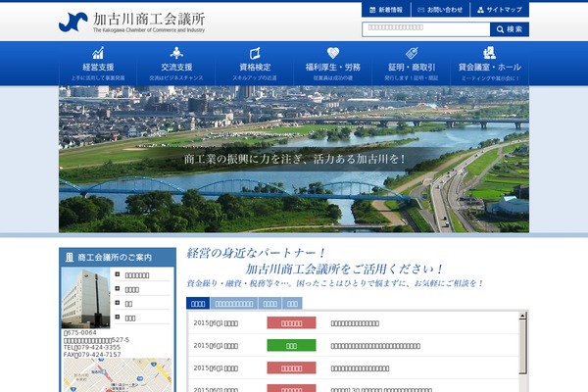
Task: Click FAX 079-424-7157 text
Action: 92,355
